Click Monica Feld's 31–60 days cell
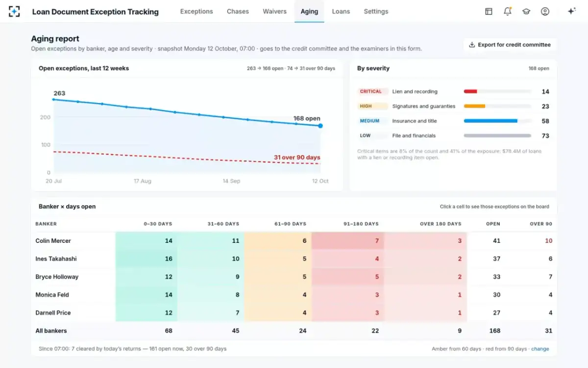The height and width of the screenshot is (368, 588). 211,295
